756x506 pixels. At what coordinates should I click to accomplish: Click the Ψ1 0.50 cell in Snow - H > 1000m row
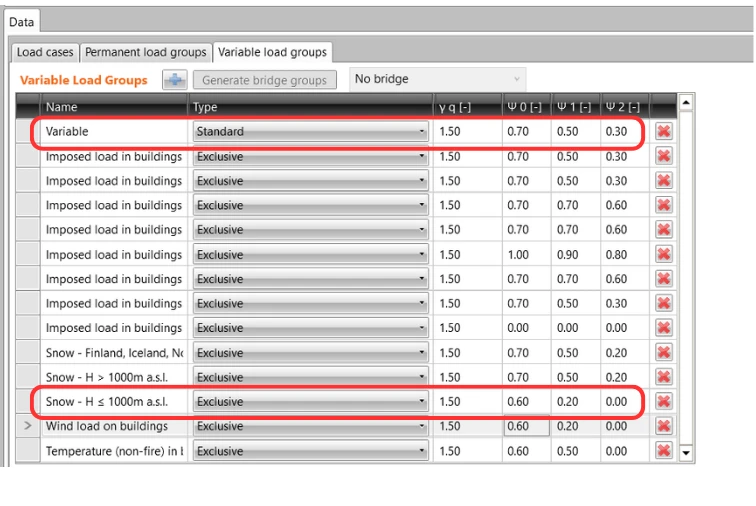pyautogui.click(x=576, y=377)
